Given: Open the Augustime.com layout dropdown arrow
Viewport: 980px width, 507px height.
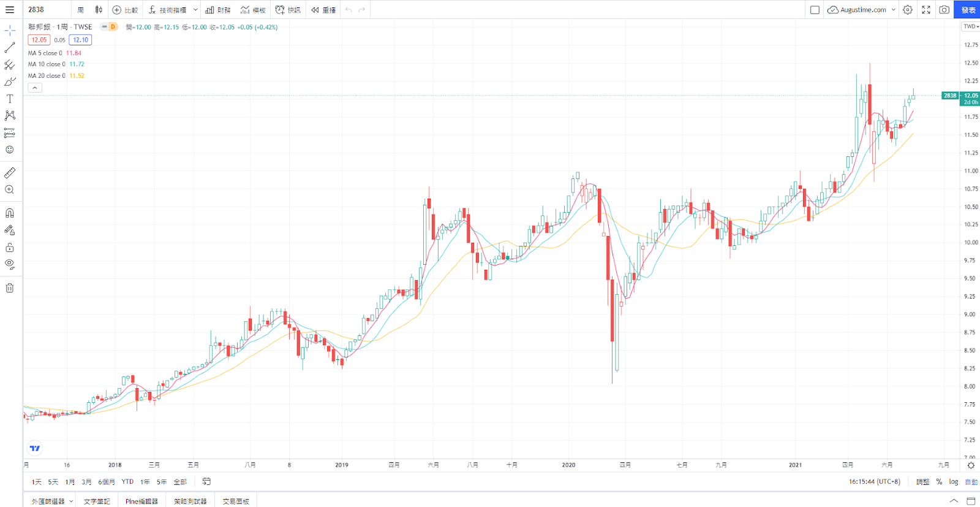Looking at the screenshot, I should pos(894,10).
